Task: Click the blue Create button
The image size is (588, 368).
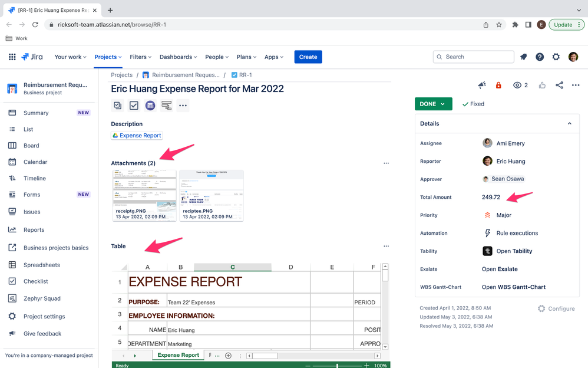Action: 308,57
